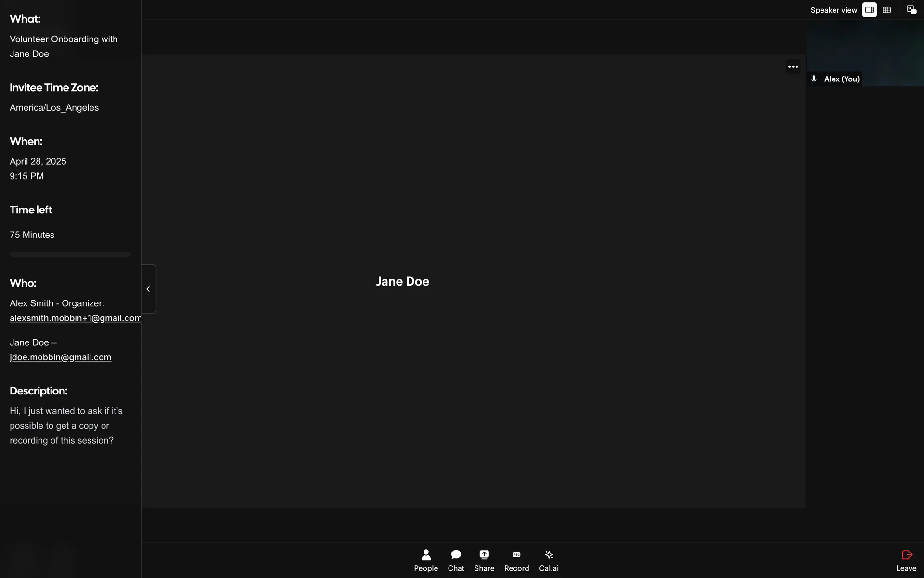
Task: Click the microphone icon beside Alex (You)
Action: 814,79
